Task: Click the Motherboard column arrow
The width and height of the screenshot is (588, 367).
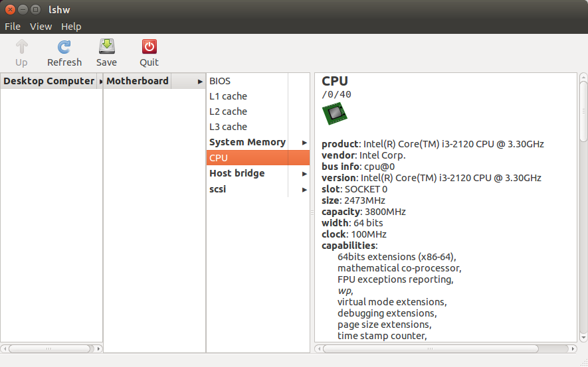Action: (200, 82)
